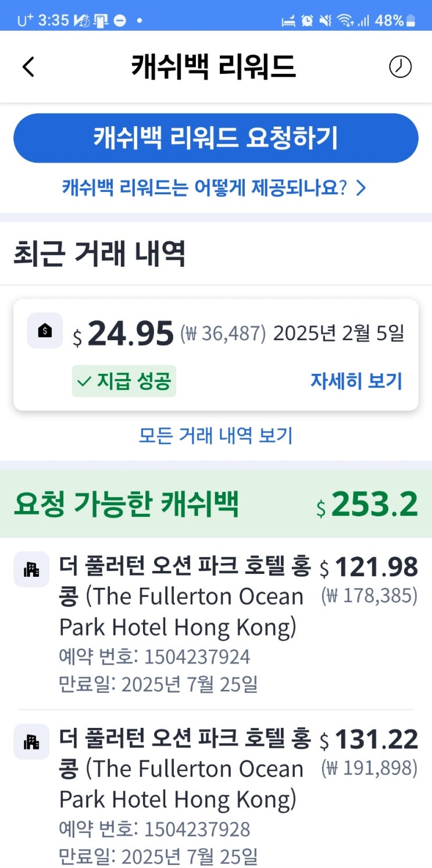Tap the 최근 거래 내역 section heading

tap(99, 254)
